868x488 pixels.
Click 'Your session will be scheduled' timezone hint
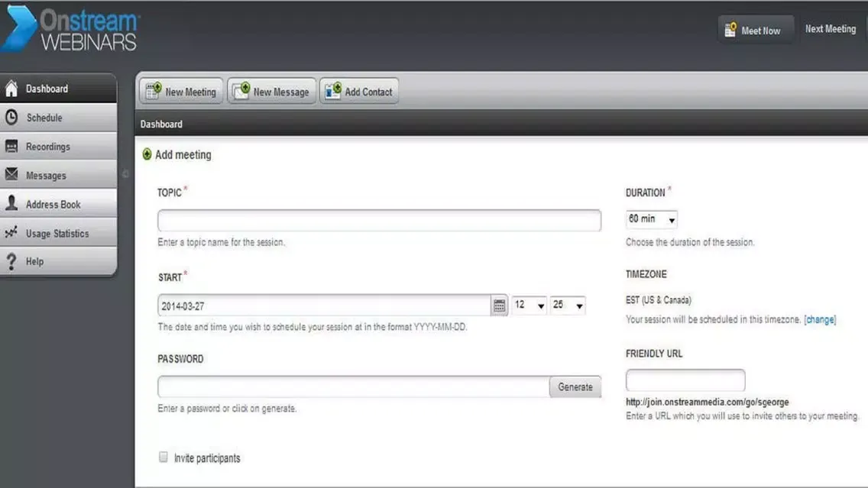[x=714, y=319]
